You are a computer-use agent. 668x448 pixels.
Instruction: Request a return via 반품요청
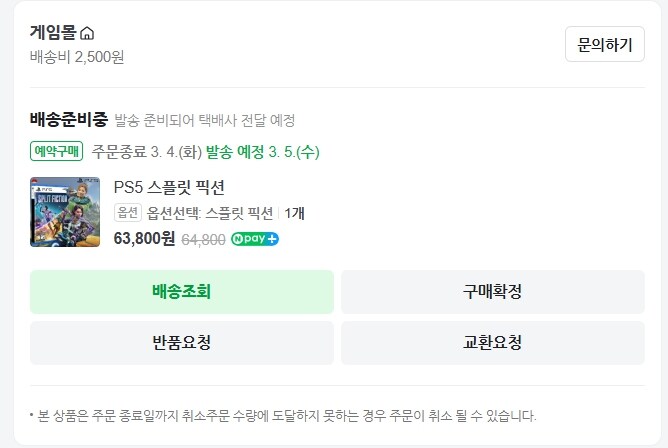point(181,343)
